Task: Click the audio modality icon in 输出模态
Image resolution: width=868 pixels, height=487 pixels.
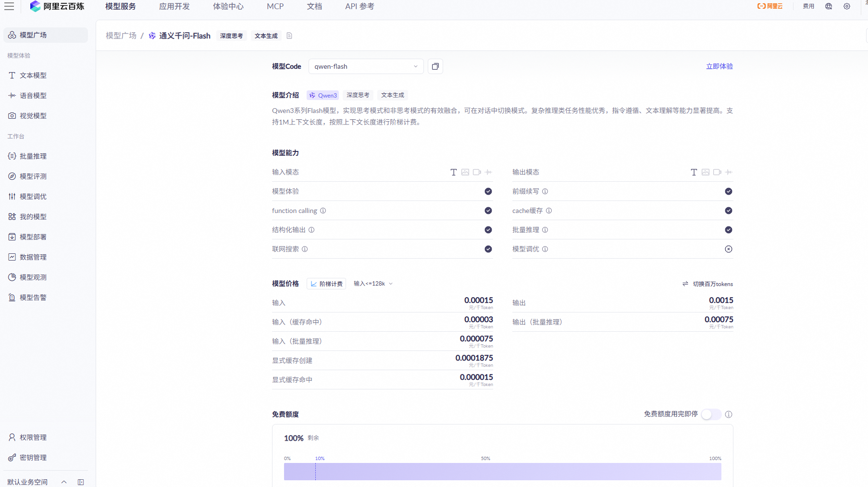Action: point(729,172)
